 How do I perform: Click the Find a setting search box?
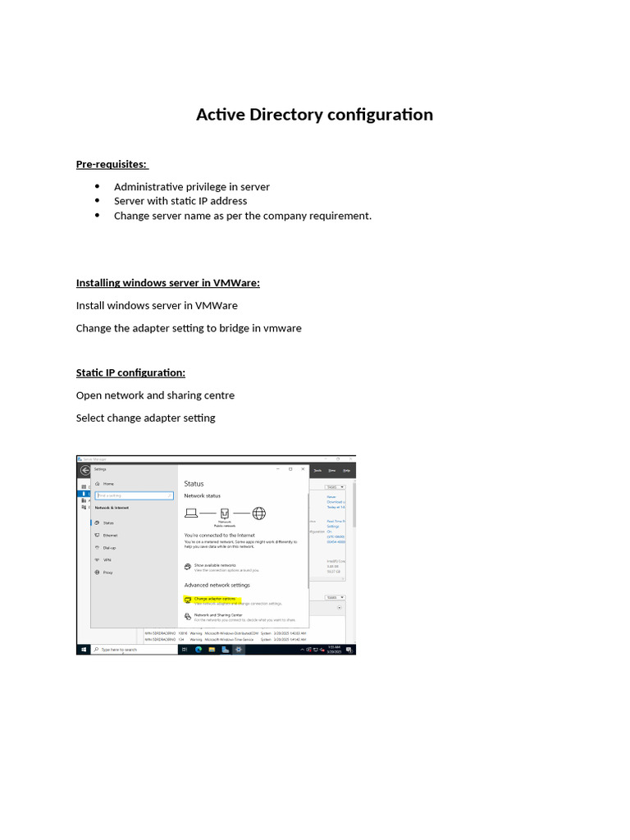click(134, 495)
